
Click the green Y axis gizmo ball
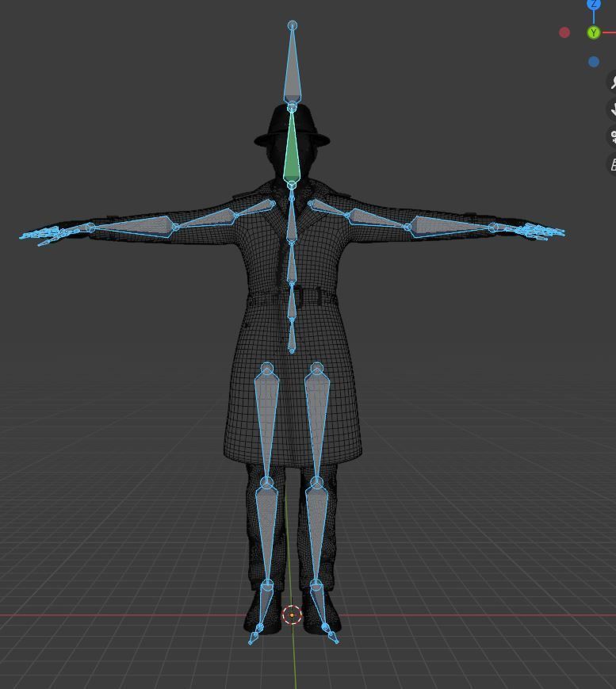pyautogui.click(x=593, y=33)
